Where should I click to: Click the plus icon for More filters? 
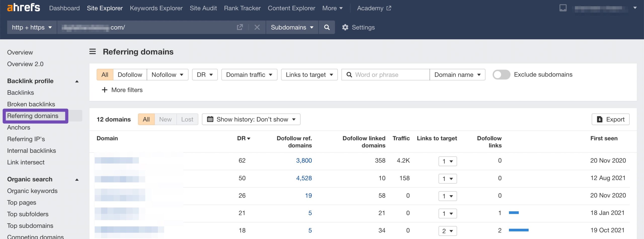[x=104, y=90]
